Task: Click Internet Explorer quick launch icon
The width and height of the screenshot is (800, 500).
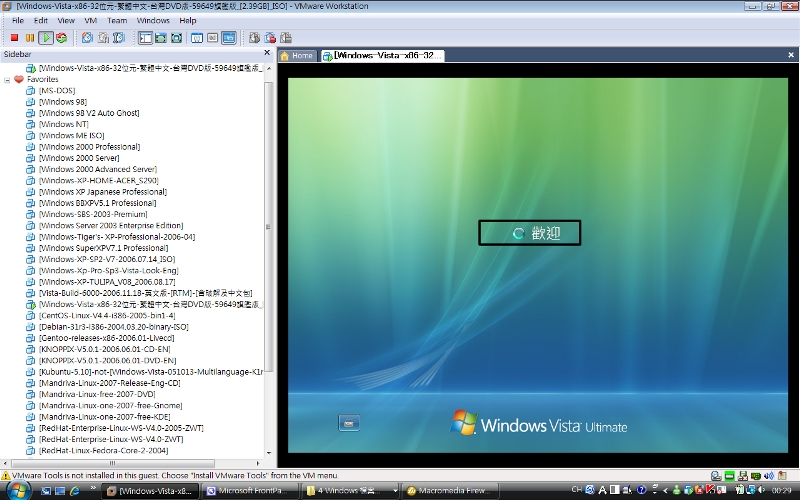Action: (74, 491)
